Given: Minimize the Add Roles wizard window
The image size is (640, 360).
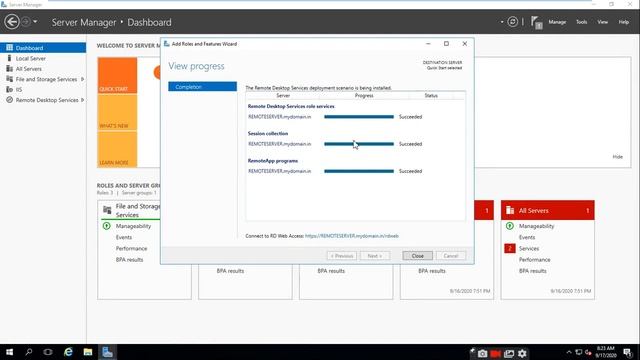Looking at the screenshot, I should pos(428,44).
